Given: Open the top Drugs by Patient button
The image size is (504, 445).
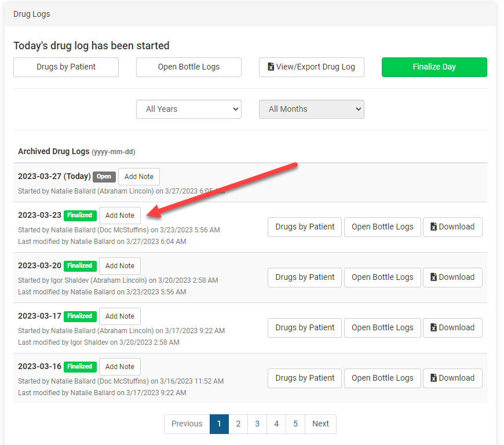Looking at the screenshot, I should (x=66, y=67).
